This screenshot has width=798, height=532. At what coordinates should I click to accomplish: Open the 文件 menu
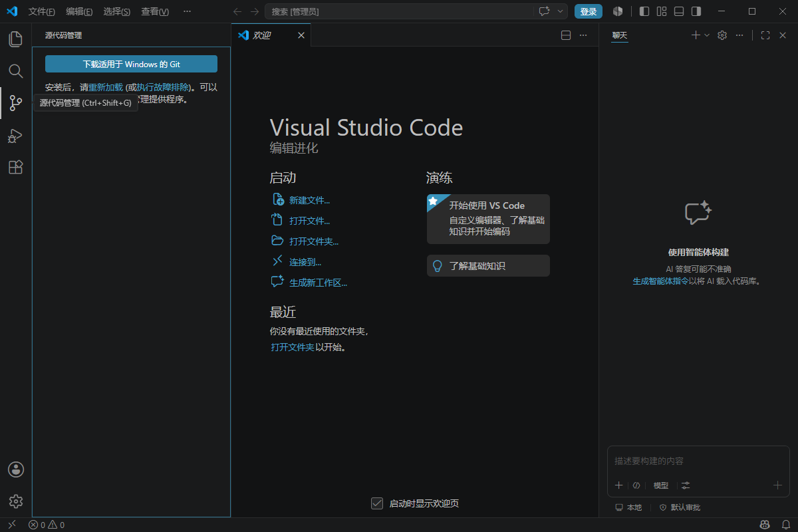point(42,11)
